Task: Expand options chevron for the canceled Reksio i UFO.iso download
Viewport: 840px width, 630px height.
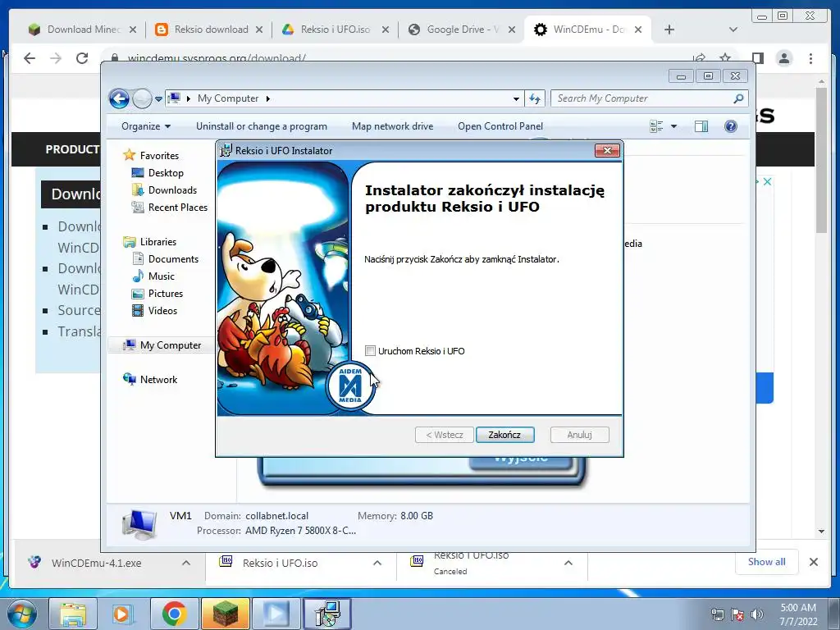Action: (x=568, y=563)
